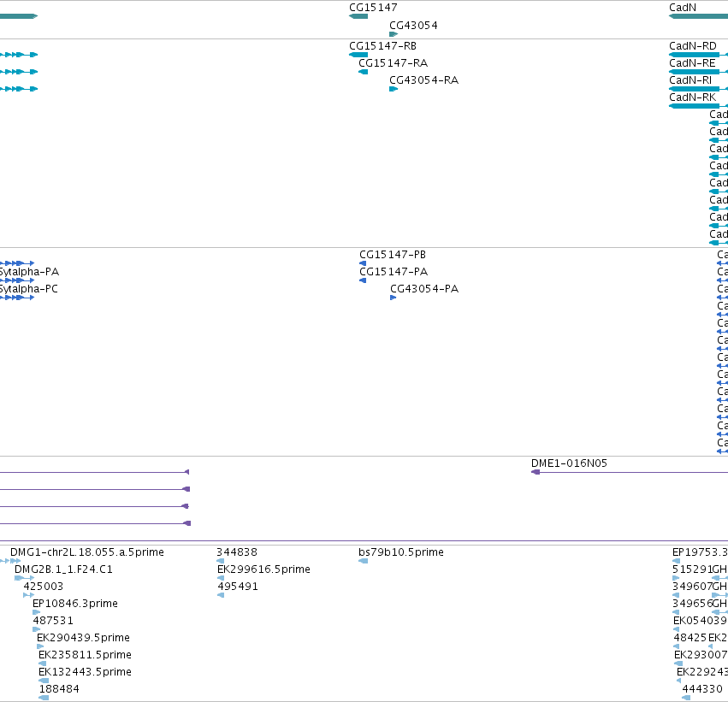Select the CadN-RI transcript label
The width and height of the screenshot is (728, 702).
(690, 80)
